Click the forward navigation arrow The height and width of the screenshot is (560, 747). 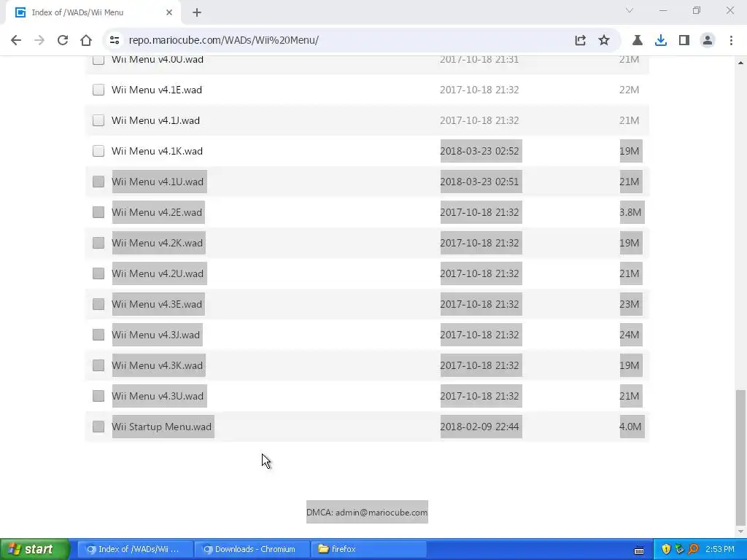[39, 40]
